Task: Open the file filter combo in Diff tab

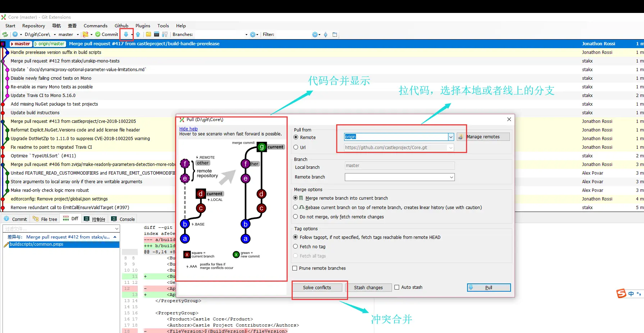Action: (x=61, y=228)
